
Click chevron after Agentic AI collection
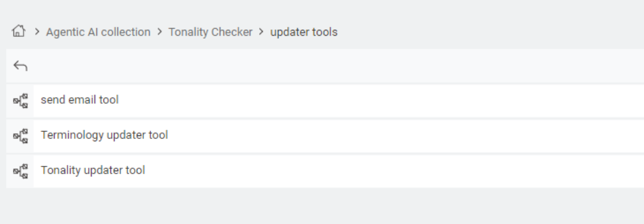(x=160, y=32)
